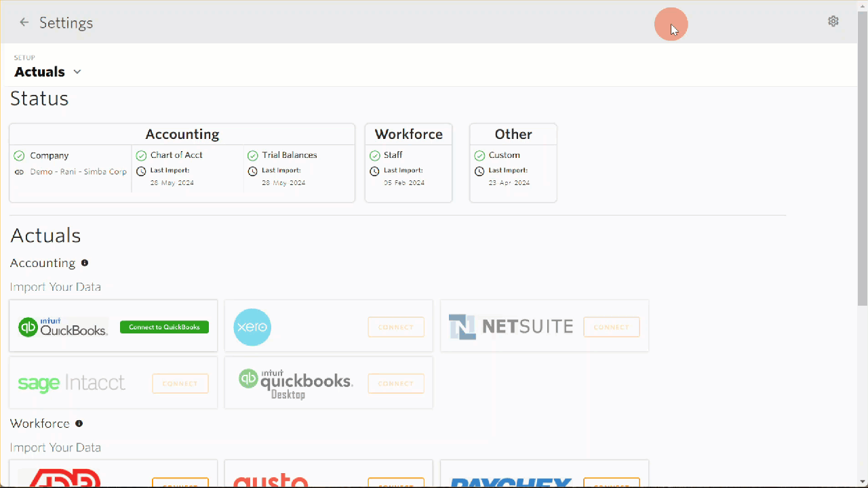Screen dimensions: 868x488
Task: Click the Sage Intacct logo
Action: 71,383
